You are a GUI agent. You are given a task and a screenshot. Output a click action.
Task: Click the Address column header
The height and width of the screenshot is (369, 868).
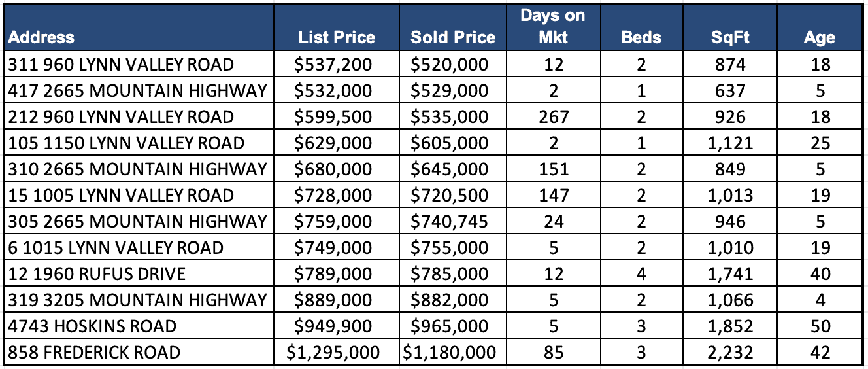pyautogui.click(x=41, y=37)
